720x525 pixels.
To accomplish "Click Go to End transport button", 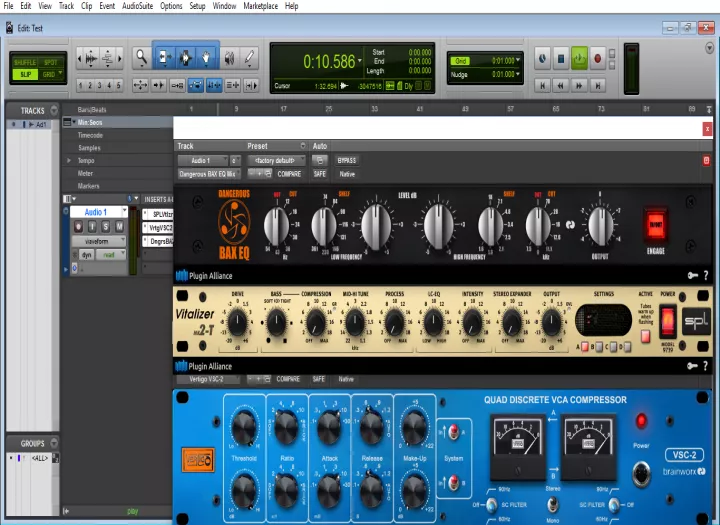I will 597,85.
